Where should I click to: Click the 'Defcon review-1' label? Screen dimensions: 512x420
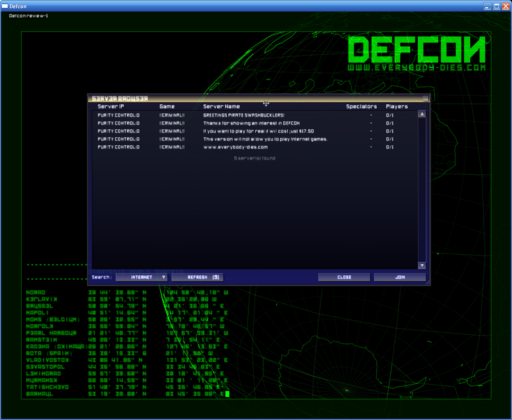(x=28, y=15)
